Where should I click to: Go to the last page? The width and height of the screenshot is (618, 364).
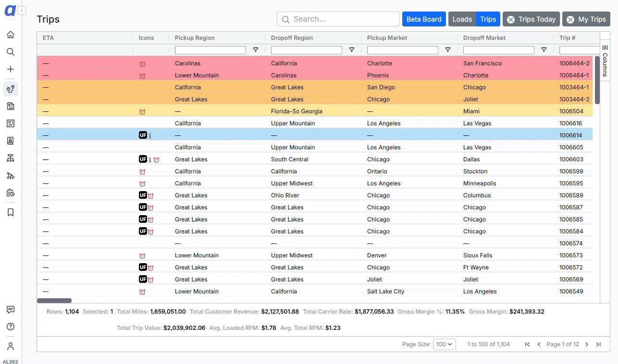point(598,344)
